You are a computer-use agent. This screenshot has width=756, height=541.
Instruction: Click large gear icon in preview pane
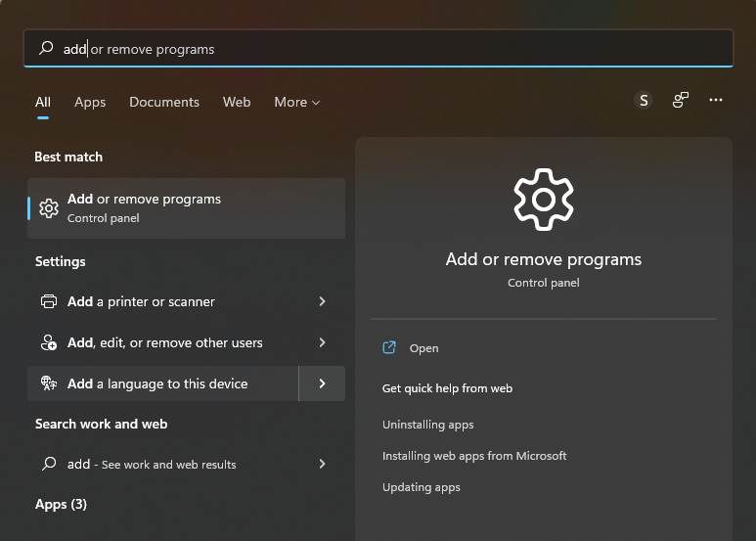pos(544,200)
